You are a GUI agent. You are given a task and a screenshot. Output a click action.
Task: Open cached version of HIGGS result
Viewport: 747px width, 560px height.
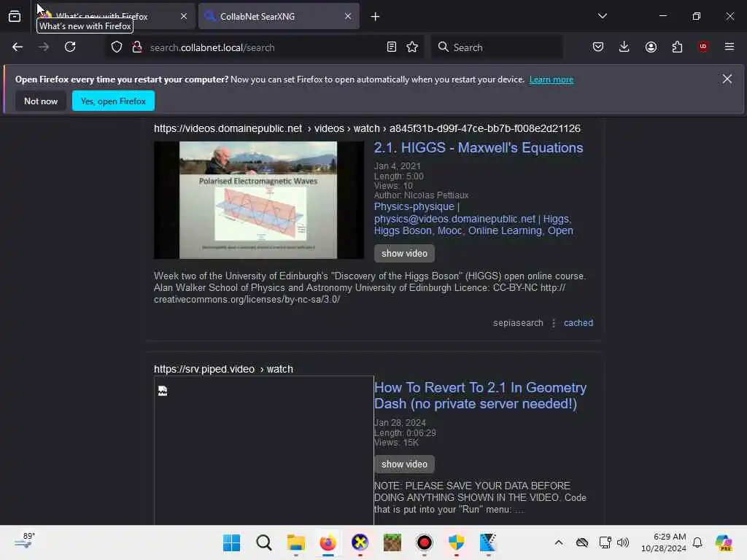(578, 323)
